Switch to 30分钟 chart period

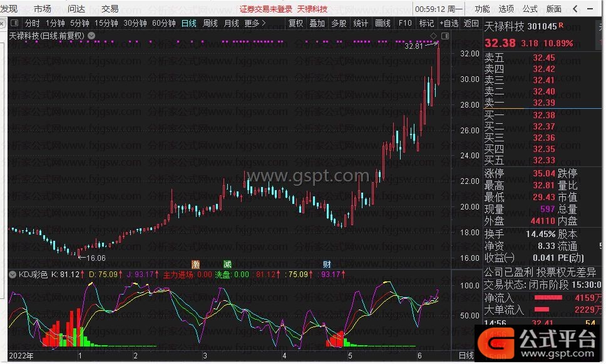(135, 23)
